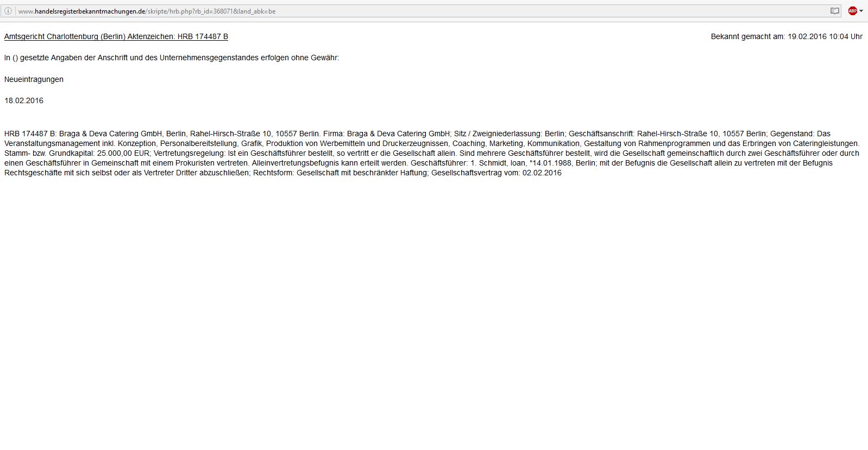Viewport: 868px width, 450px height.
Task: Toggle reader view icon in address bar
Action: pos(835,11)
